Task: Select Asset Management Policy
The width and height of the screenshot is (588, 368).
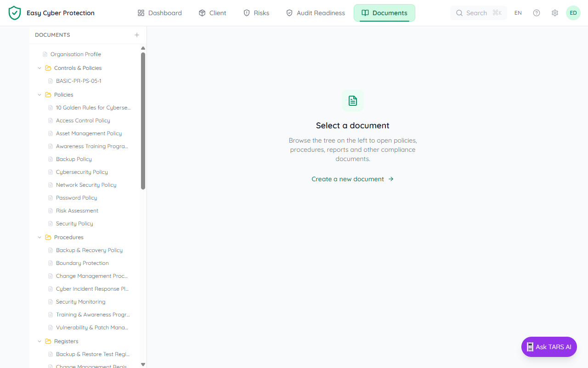Action: 89,133
